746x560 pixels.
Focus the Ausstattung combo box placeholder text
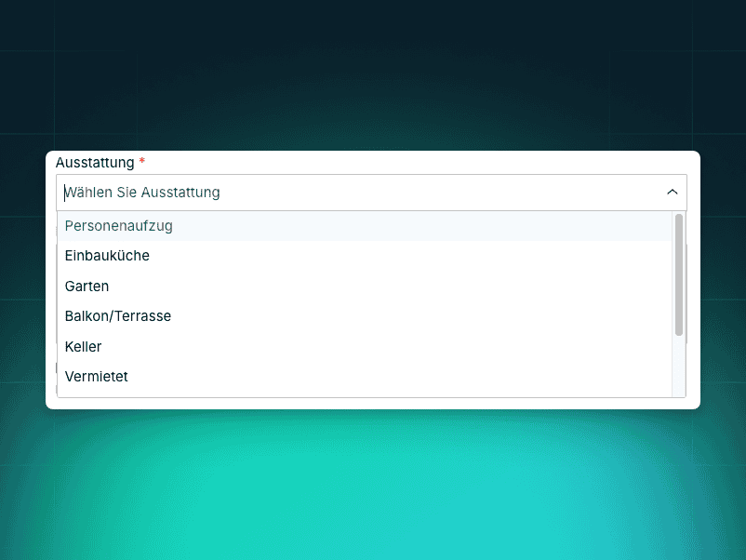tap(142, 193)
